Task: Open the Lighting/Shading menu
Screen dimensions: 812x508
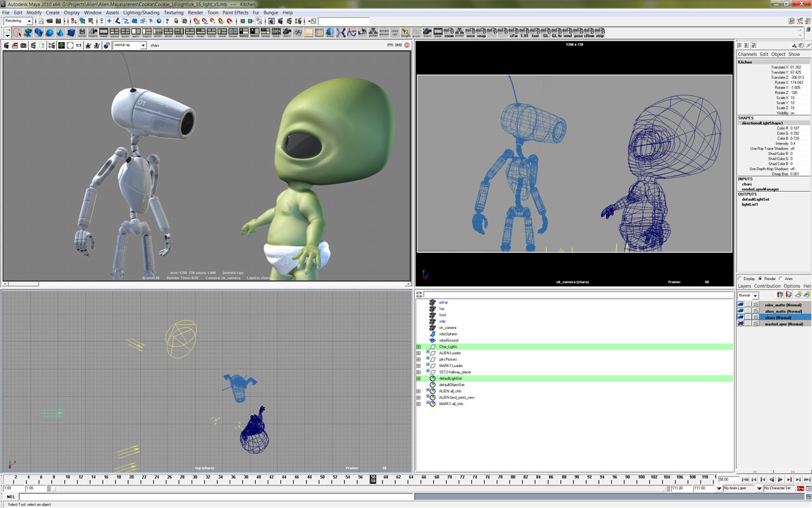Action: tap(141, 12)
